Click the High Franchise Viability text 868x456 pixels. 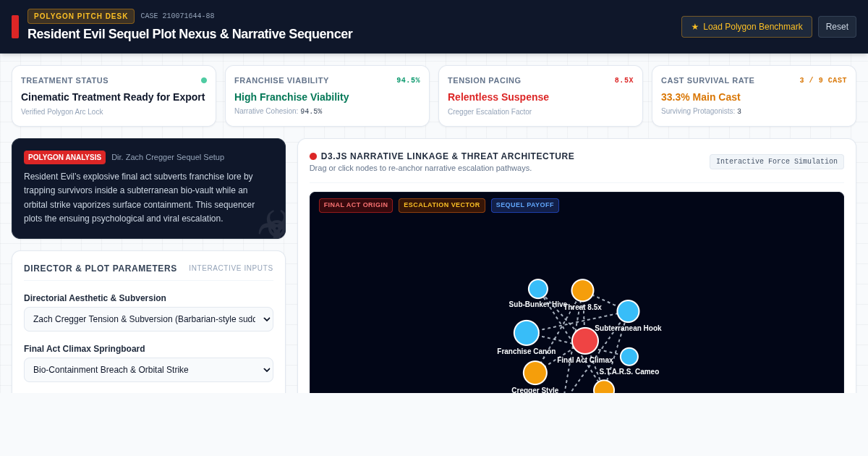(x=292, y=97)
